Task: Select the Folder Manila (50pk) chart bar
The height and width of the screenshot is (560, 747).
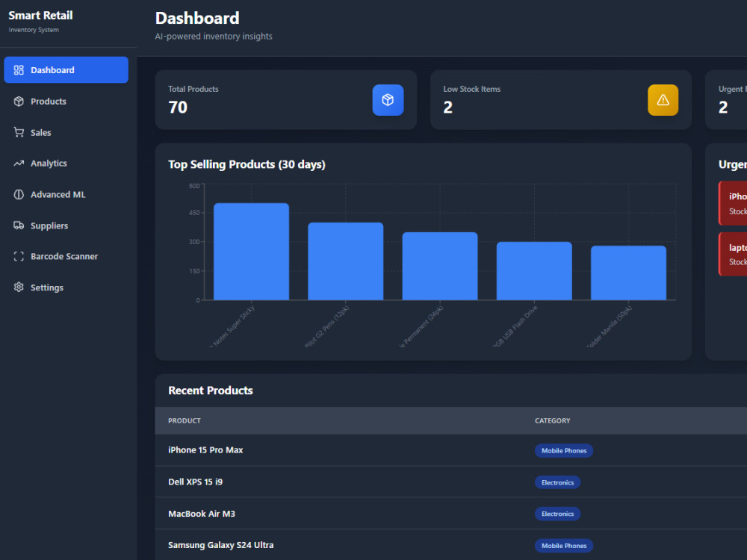Action: pyautogui.click(x=628, y=273)
